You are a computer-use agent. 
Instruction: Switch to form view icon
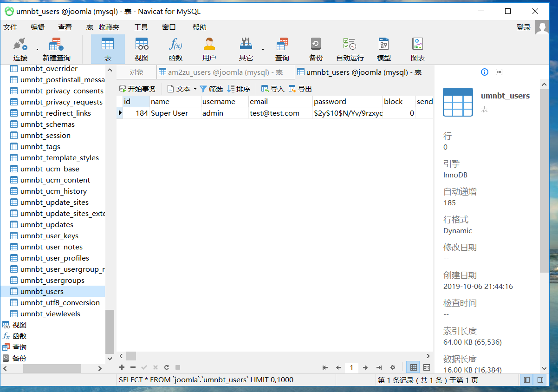click(x=427, y=367)
